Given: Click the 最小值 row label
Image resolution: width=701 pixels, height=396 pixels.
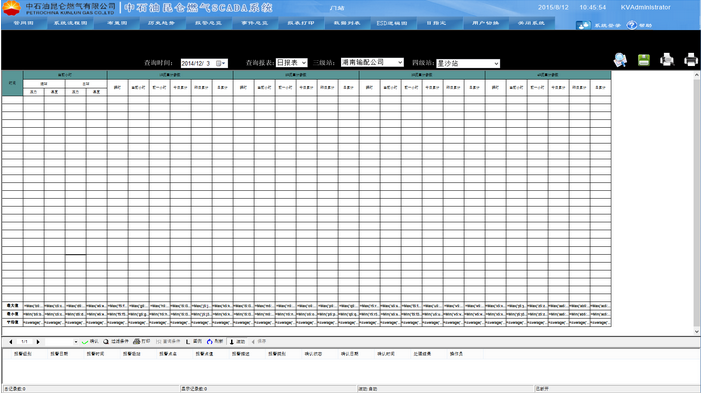Looking at the screenshot, I should point(12,314).
